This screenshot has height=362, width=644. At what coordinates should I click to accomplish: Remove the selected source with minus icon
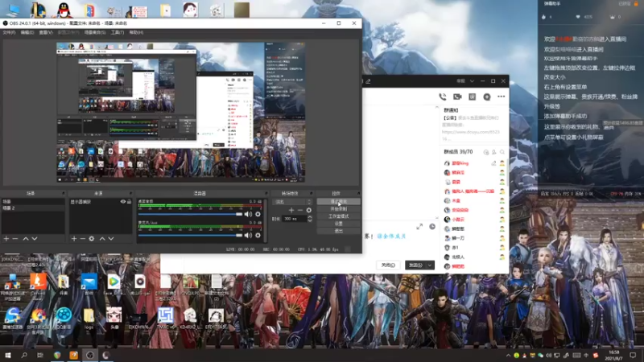[83, 238]
